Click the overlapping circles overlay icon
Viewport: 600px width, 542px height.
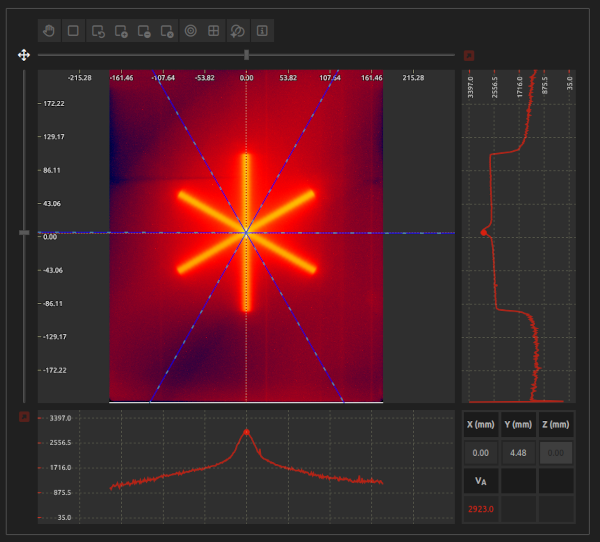(238, 31)
